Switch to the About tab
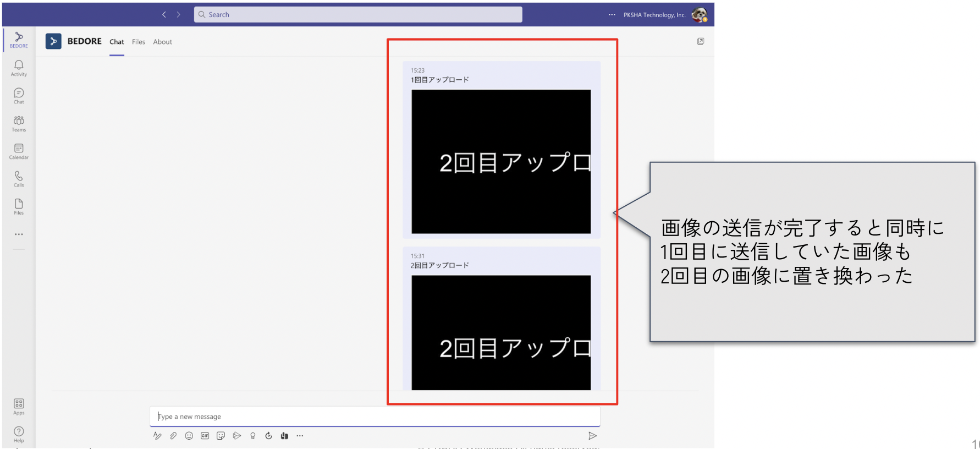980x449 pixels. pos(162,42)
